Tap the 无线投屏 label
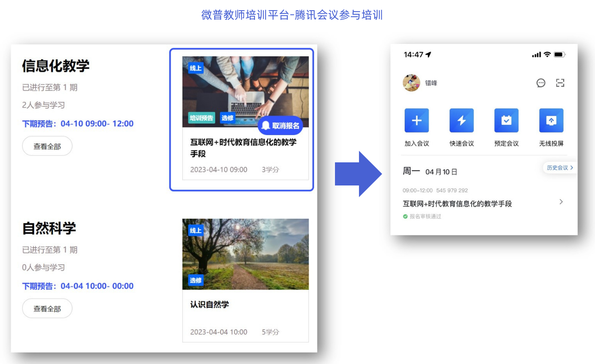This screenshot has height=364, width=595. (551, 143)
